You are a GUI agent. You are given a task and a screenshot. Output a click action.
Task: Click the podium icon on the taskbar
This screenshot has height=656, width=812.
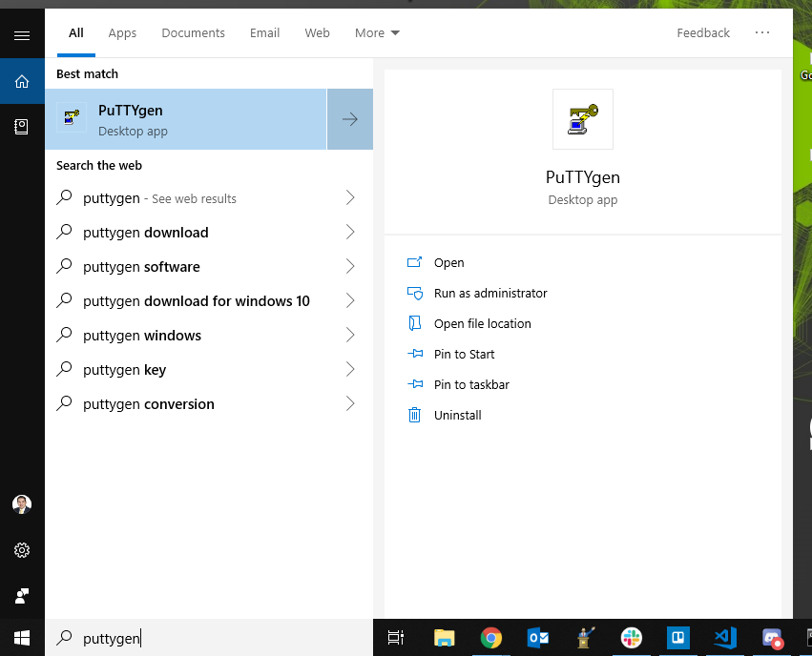click(585, 638)
